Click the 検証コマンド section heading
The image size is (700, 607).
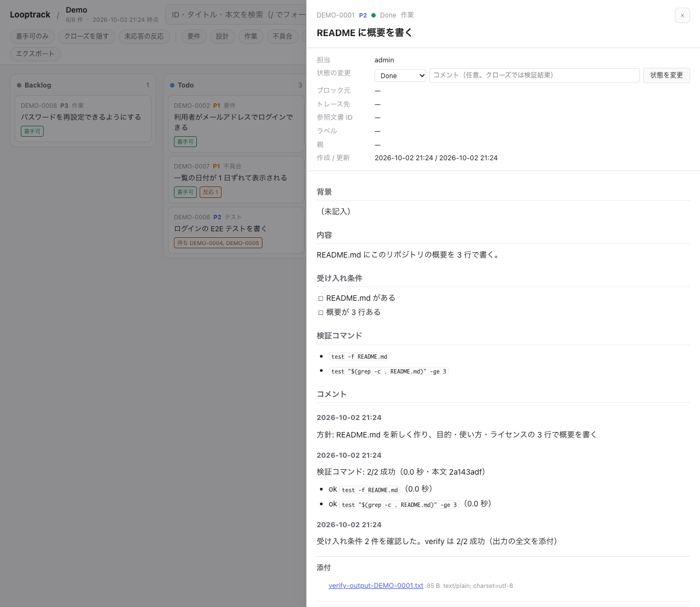click(x=339, y=336)
